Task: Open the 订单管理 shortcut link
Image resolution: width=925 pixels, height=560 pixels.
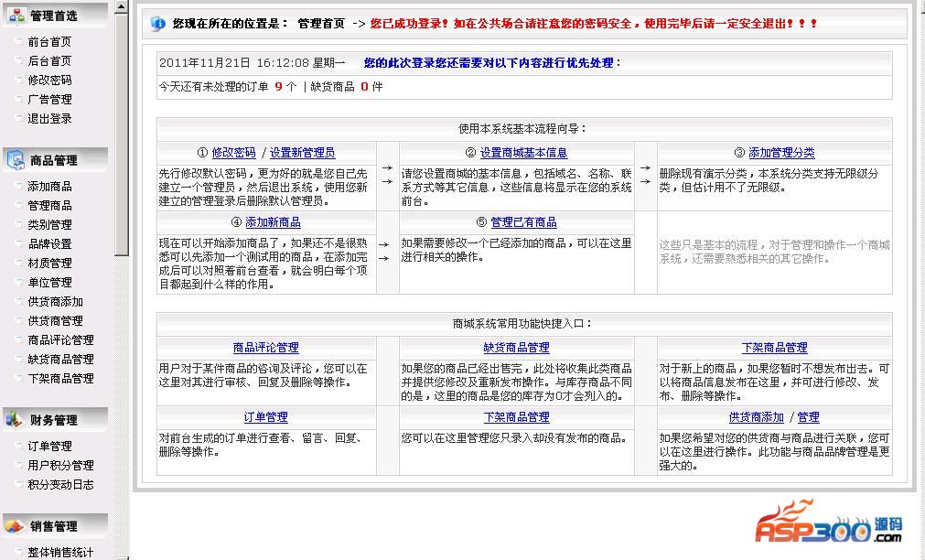Action: tap(266, 417)
